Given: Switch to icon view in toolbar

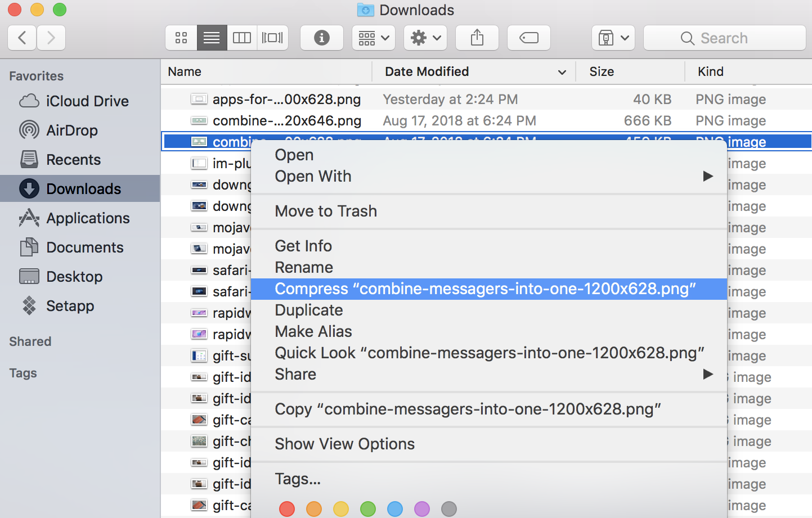Looking at the screenshot, I should [x=181, y=38].
